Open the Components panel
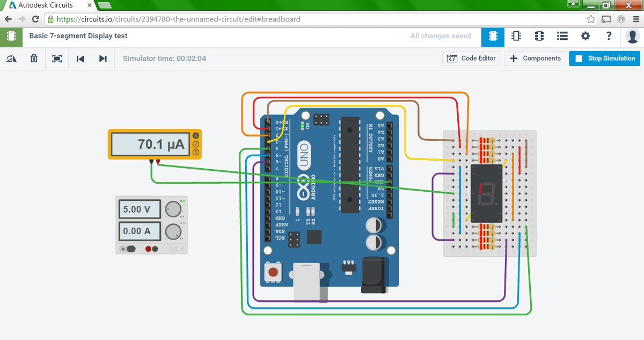This screenshot has height=340, width=644. tap(535, 59)
